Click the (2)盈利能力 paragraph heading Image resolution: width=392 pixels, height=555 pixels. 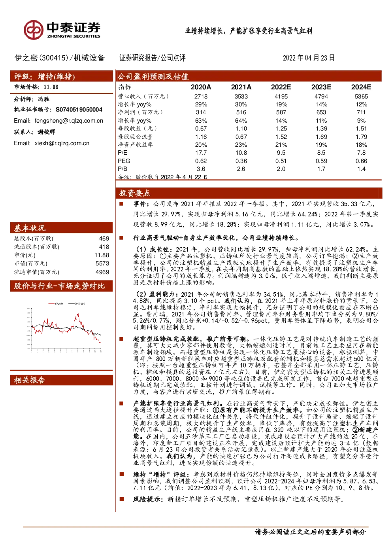coord(156,294)
